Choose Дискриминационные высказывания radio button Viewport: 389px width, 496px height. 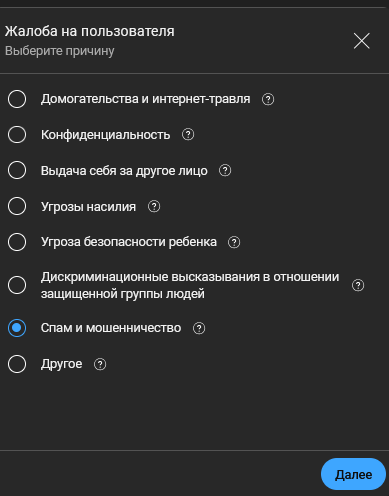17,285
